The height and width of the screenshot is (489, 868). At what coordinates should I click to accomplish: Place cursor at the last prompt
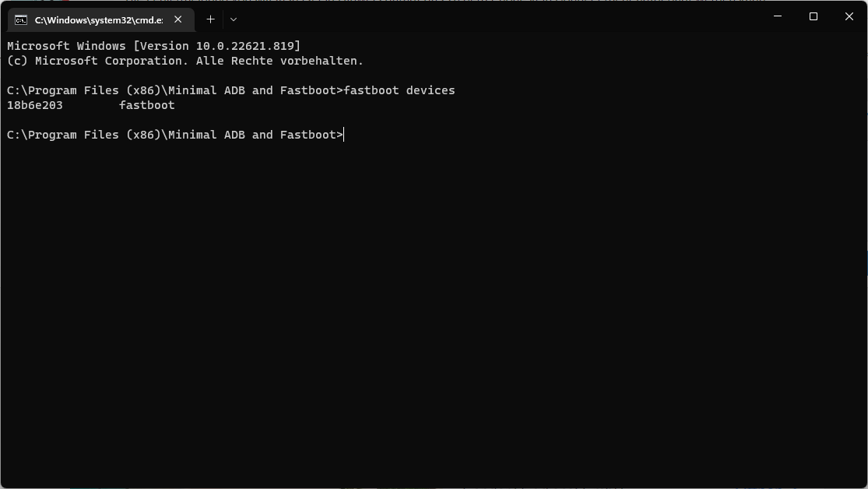click(x=343, y=135)
